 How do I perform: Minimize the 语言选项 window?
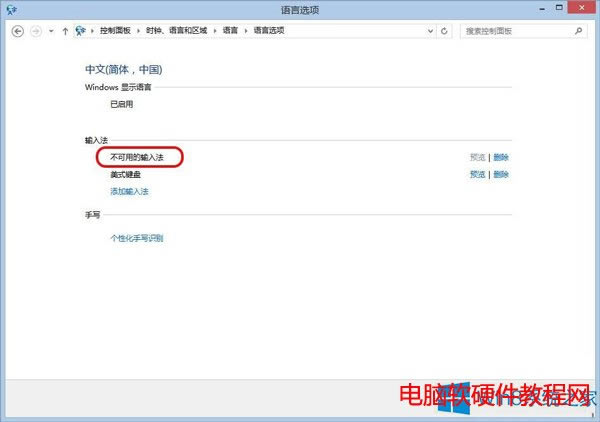coord(542,8)
